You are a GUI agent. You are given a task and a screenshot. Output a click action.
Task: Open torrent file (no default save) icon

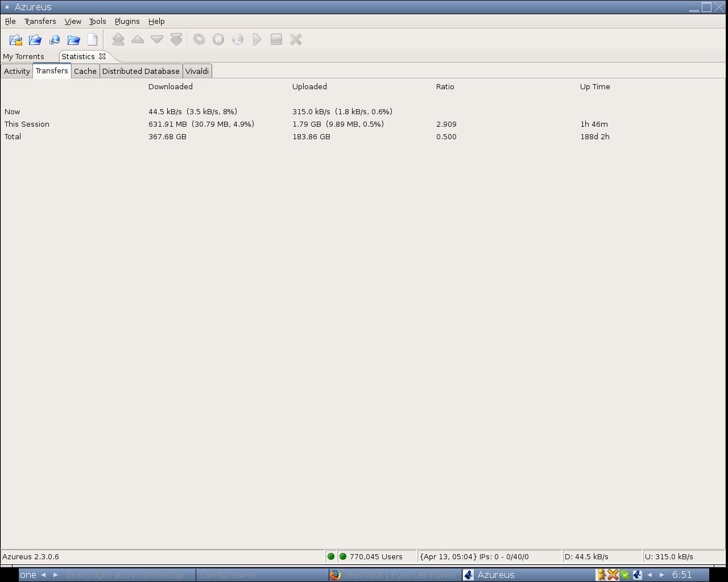tap(16, 40)
